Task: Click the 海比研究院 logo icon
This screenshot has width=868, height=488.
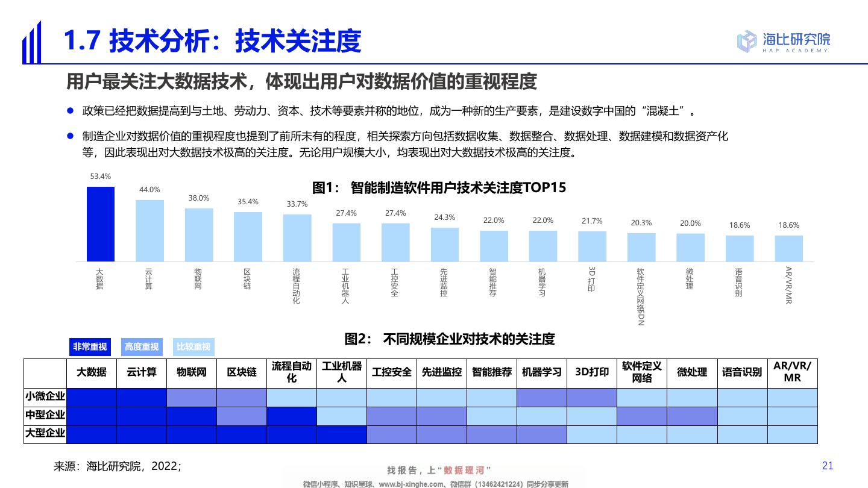Action: click(x=746, y=41)
